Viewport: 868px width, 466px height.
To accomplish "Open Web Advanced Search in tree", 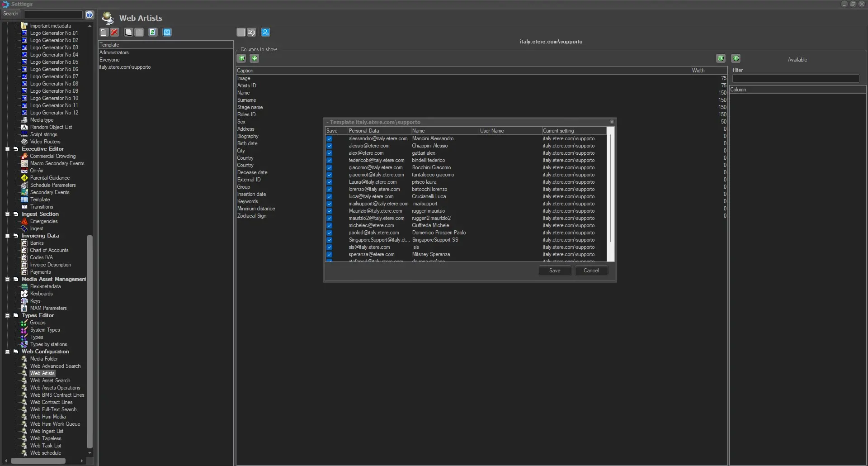I will click(55, 366).
